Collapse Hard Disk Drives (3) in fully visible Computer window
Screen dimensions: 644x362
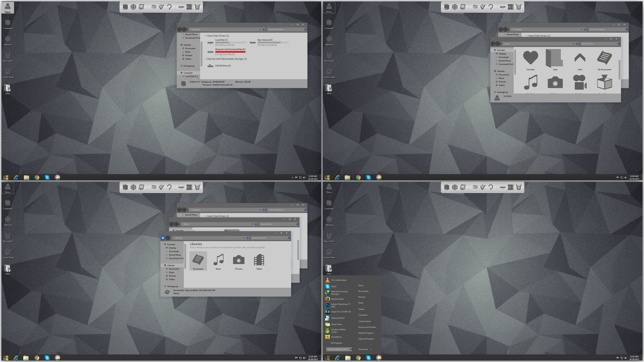206,36
